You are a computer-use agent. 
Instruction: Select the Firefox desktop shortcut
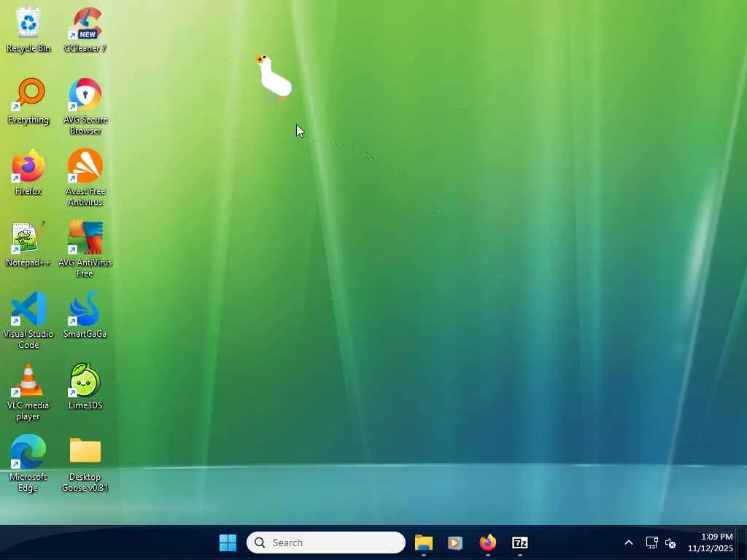28,172
